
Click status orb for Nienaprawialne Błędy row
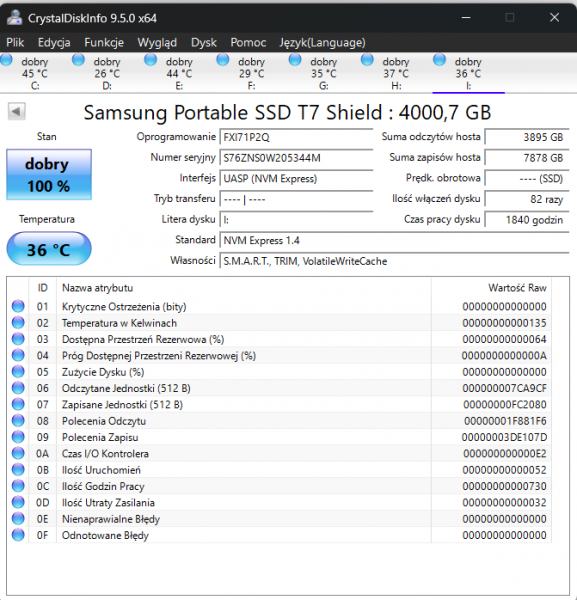[x=18, y=518]
